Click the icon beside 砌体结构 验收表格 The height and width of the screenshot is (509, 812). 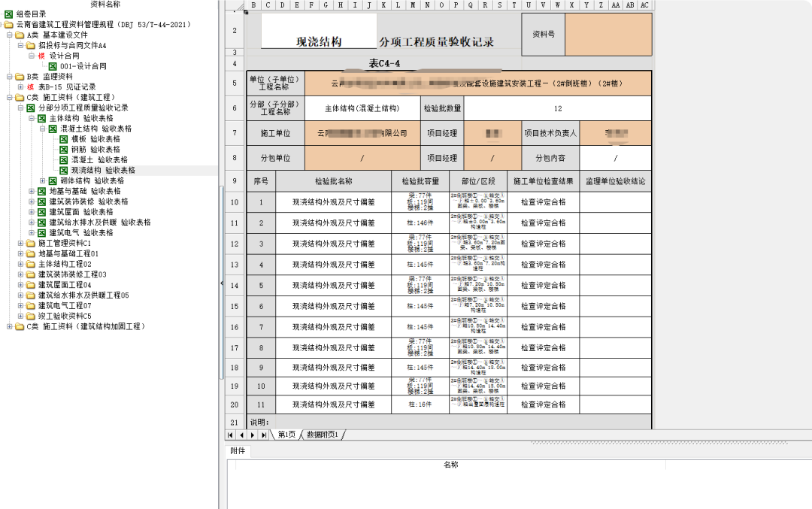pyautogui.click(x=53, y=180)
